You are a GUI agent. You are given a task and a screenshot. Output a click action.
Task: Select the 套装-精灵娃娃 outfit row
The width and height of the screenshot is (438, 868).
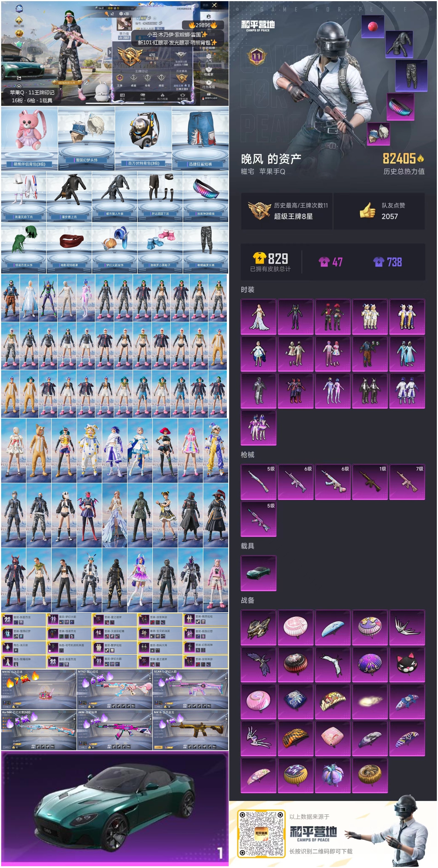(x=206, y=620)
